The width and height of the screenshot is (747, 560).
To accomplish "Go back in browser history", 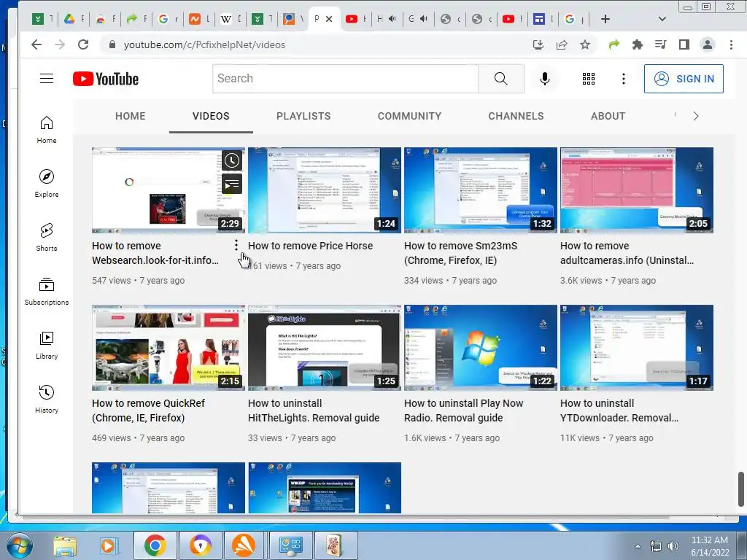I will tap(36, 44).
